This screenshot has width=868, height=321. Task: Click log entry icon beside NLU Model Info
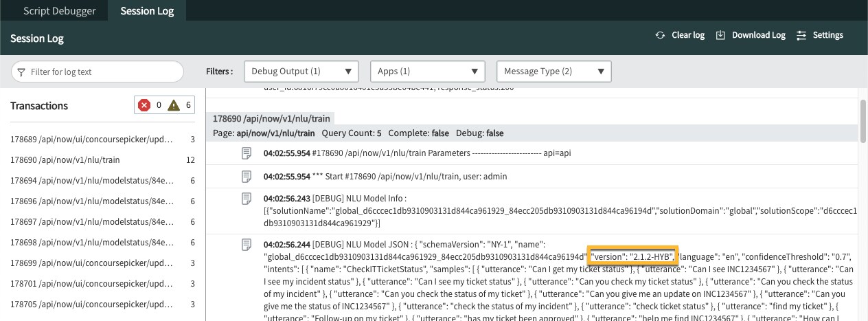pos(247,199)
